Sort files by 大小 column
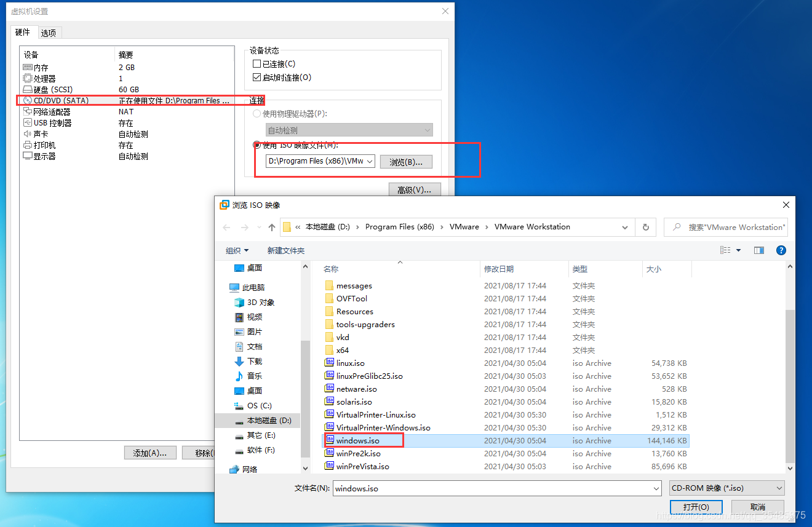The height and width of the screenshot is (527, 812). [653, 269]
